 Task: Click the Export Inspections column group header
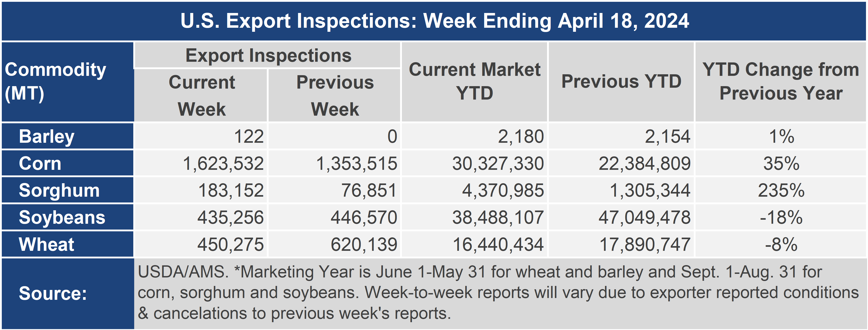268,55
